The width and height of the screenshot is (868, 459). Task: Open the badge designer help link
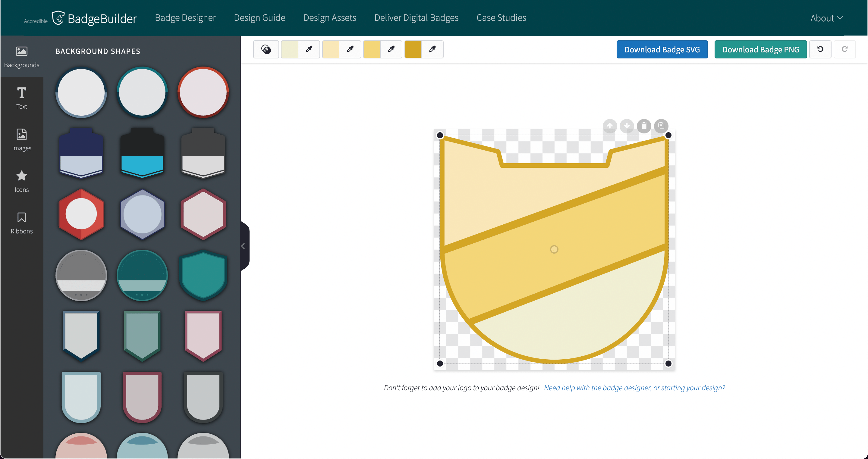pyautogui.click(x=634, y=388)
